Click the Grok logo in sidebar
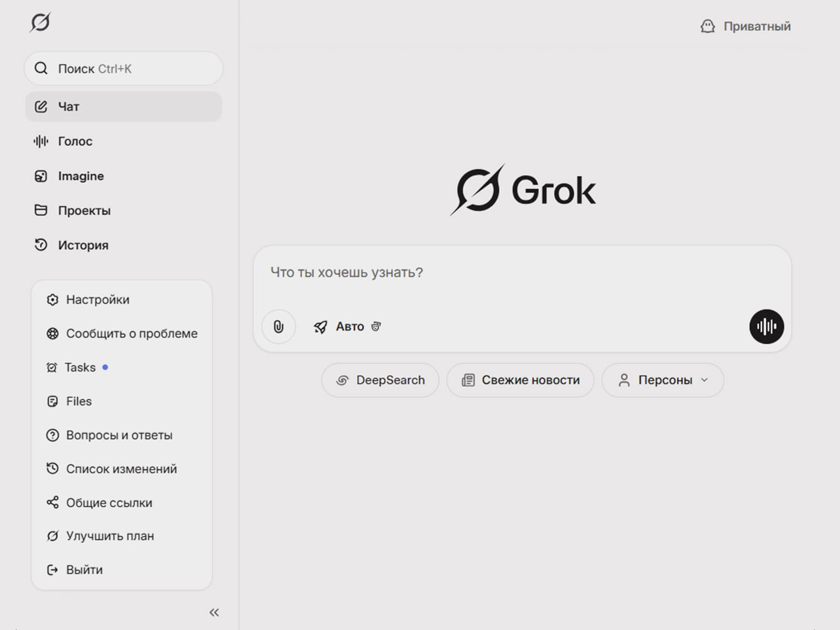The image size is (840, 630). (x=40, y=22)
